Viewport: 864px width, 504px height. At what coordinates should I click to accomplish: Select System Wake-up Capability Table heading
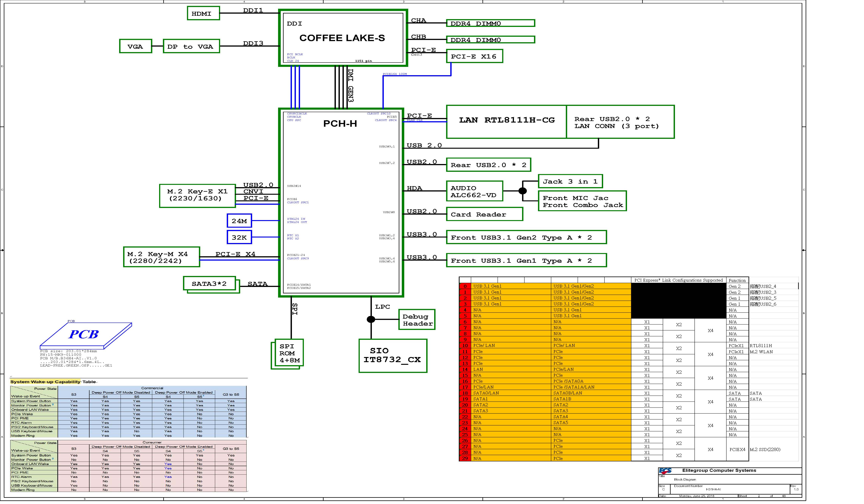coord(53,382)
